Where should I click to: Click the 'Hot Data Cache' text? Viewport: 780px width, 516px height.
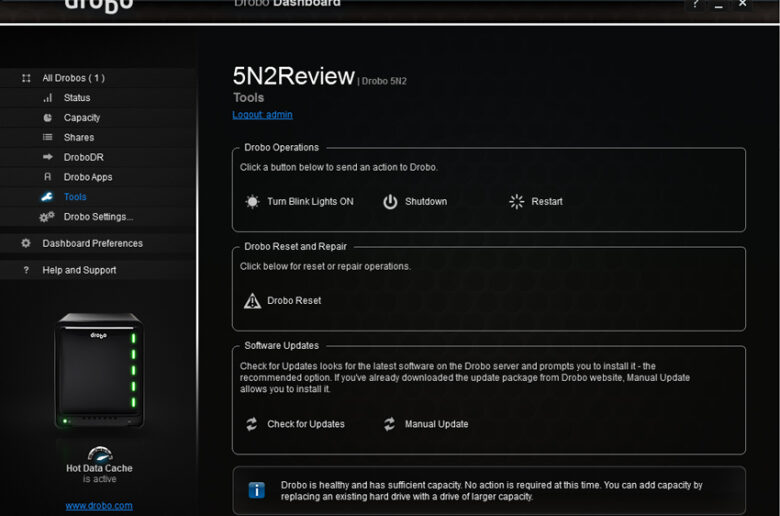coord(99,468)
